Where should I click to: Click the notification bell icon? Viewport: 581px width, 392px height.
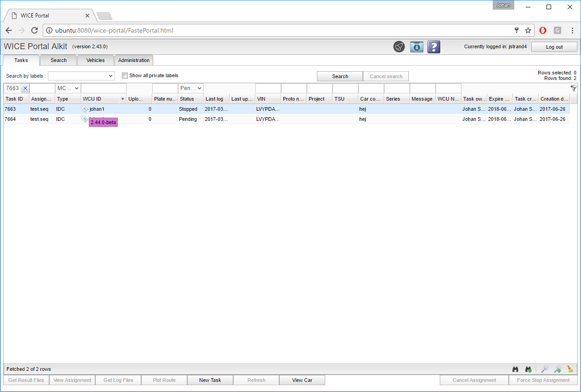click(x=399, y=46)
